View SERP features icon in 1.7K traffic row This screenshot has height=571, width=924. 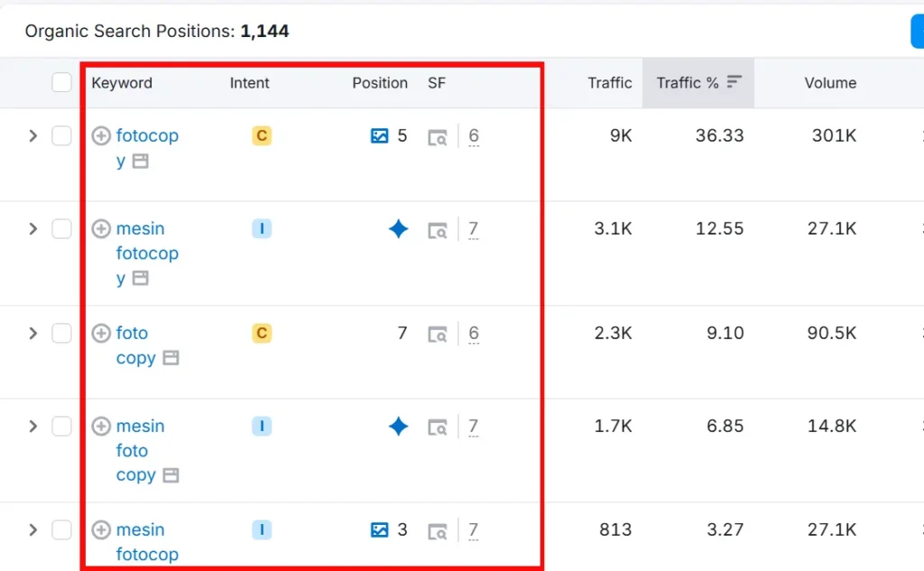tap(438, 428)
